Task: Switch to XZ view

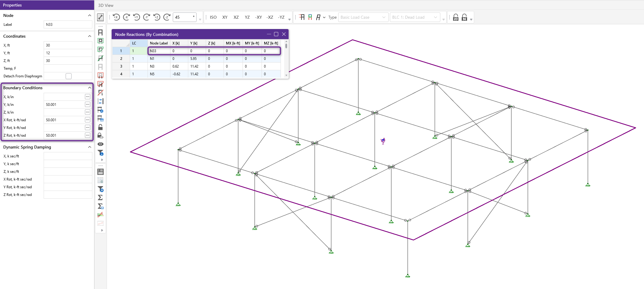Action: point(236,17)
